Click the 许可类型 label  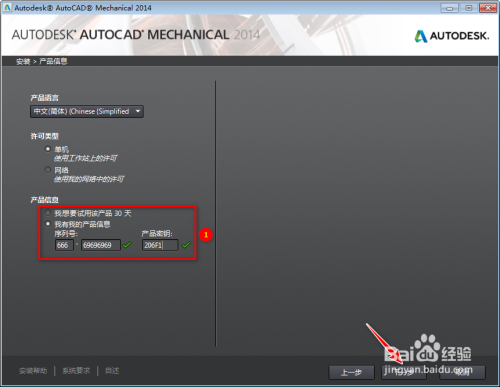44,136
